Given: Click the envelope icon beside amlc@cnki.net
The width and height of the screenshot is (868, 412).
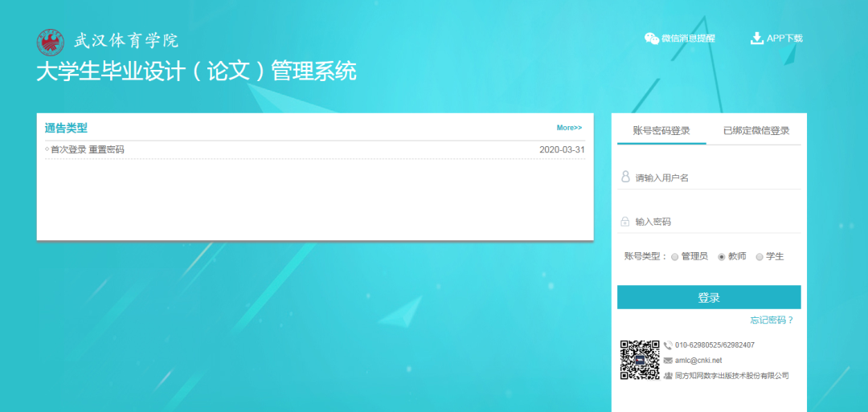Looking at the screenshot, I should pos(668,361).
